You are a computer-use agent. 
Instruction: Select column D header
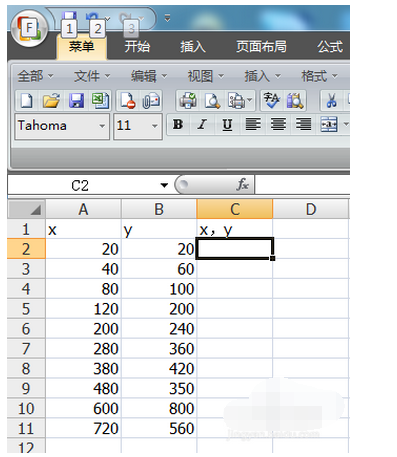click(311, 209)
